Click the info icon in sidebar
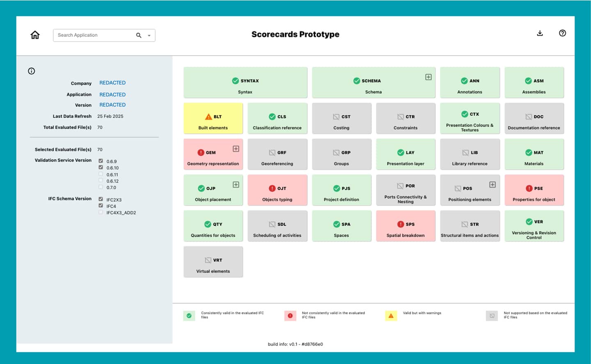Image resolution: width=591 pixels, height=364 pixels. tap(32, 71)
